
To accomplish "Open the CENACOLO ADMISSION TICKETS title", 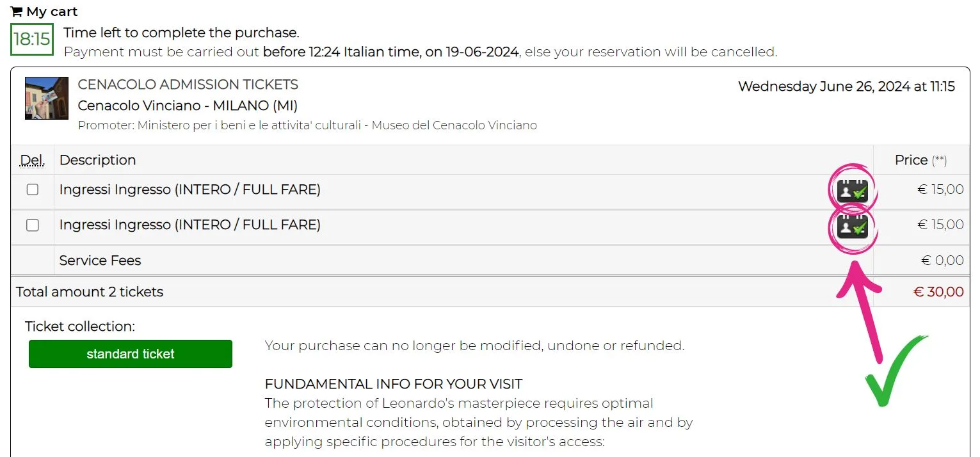I will tap(188, 84).
